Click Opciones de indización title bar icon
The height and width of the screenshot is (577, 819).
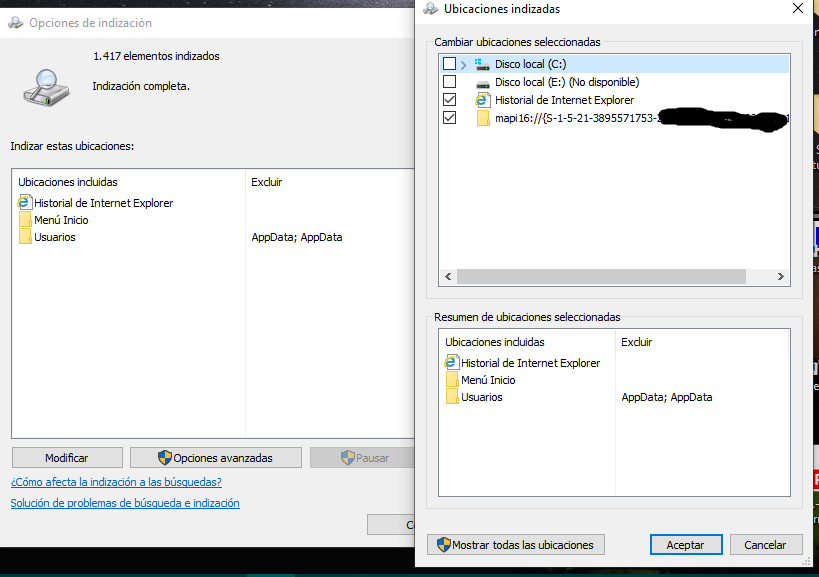pos(16,23)
